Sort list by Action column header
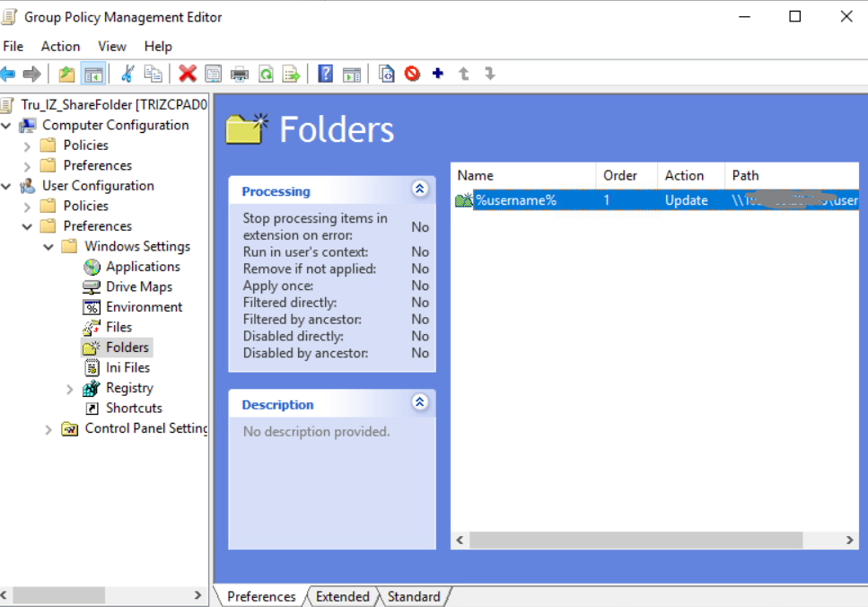Screen dimensions: 868x607 point(691,176)
